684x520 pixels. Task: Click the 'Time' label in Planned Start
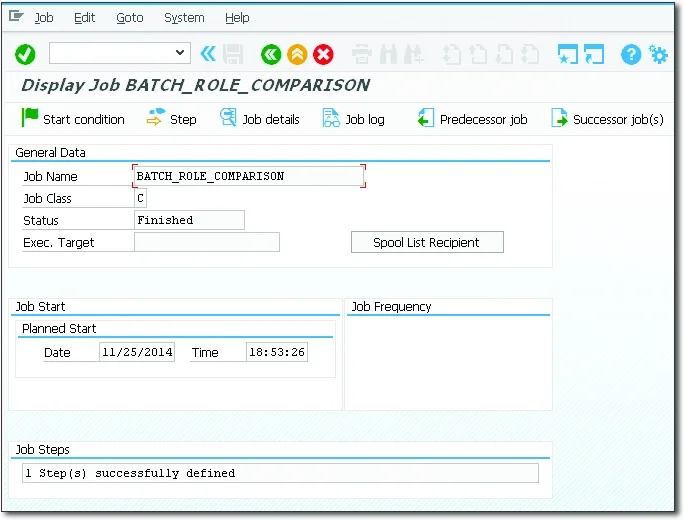tap(205, 352)
